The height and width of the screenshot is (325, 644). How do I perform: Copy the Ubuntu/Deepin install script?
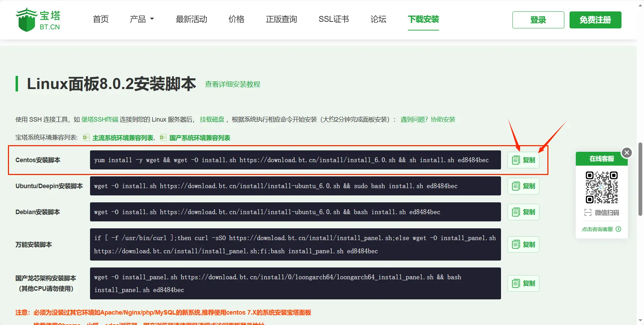point(523,186)
